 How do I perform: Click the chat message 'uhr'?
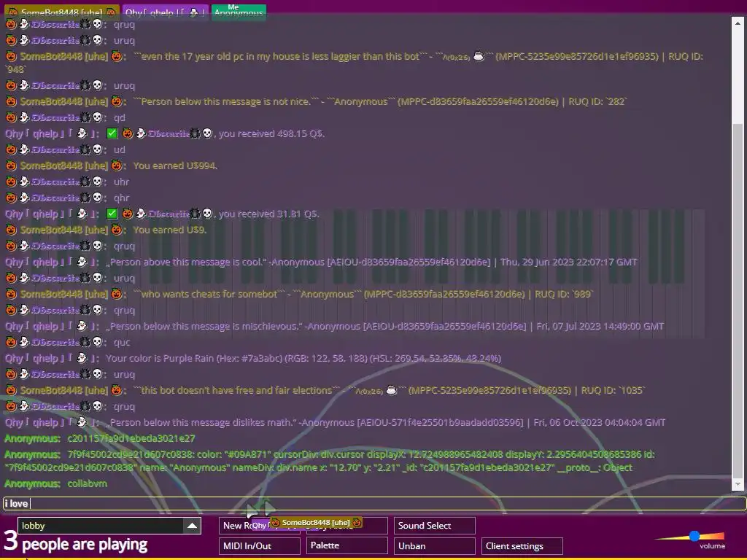pos(121,182)
